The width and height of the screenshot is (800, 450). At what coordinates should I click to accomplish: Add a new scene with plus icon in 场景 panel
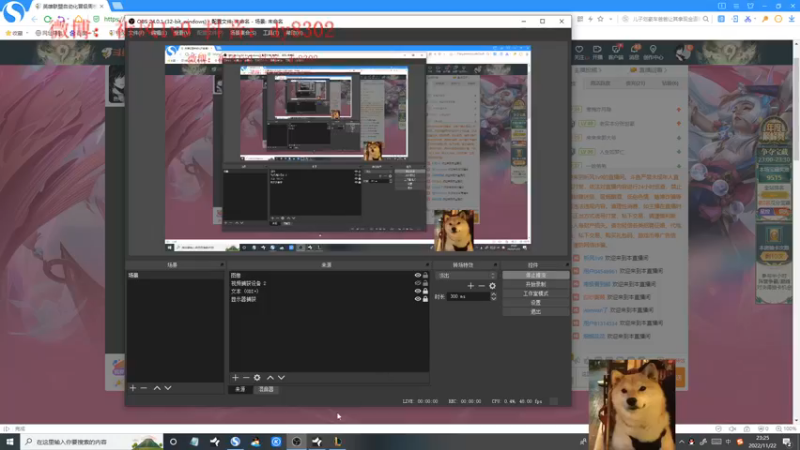click(x=133, y=388)
